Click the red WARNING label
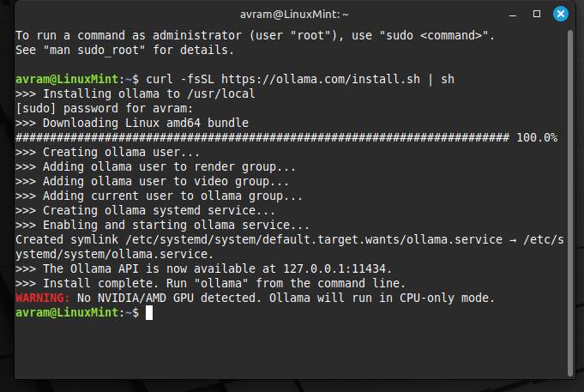This screenshot has height=392, width=584. click(43, 298)
